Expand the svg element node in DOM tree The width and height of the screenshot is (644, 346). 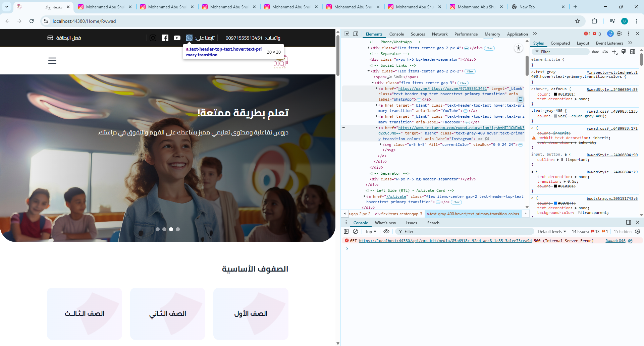[x=381, y=145]
